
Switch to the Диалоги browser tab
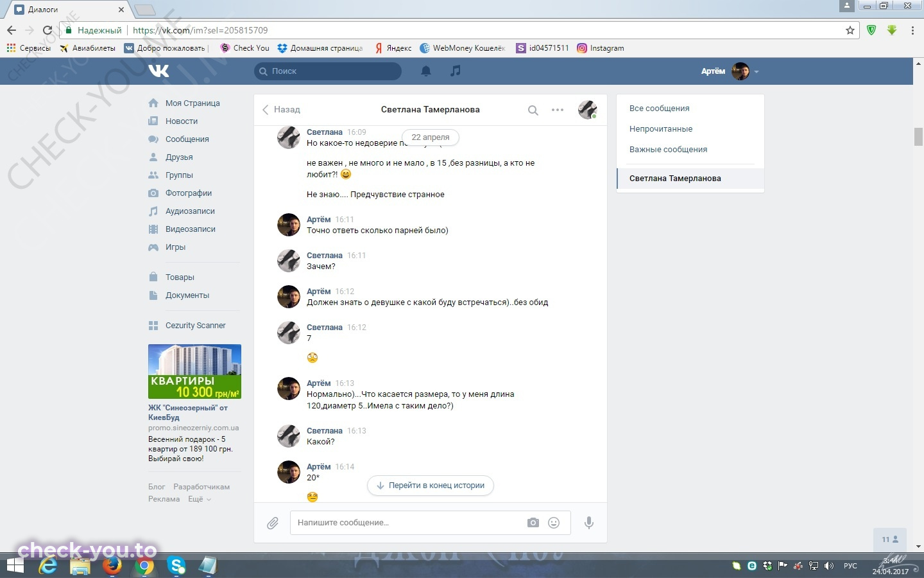[x=67, y=10]
